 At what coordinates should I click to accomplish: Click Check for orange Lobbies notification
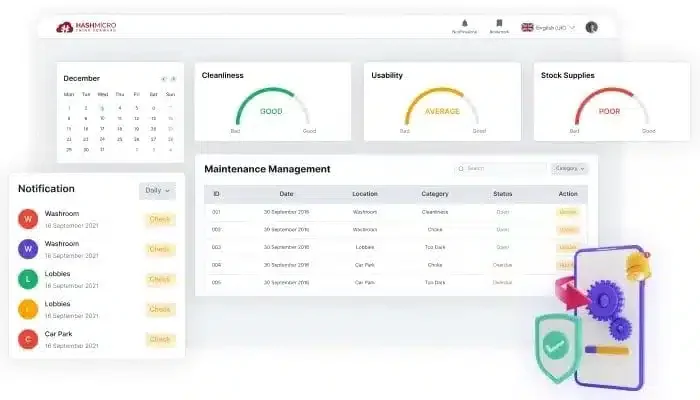click(x=160, y=309)
